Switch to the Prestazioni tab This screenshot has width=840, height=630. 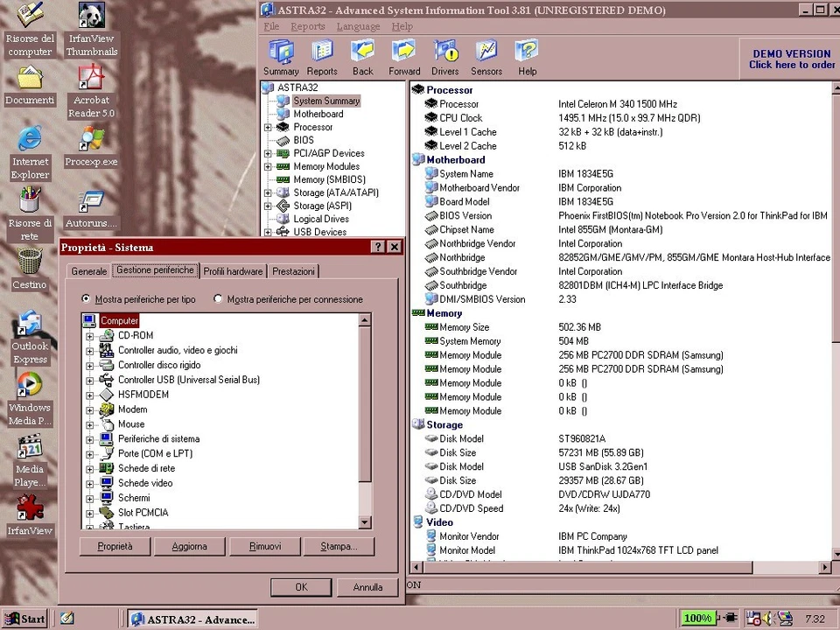tap(293, 271)
